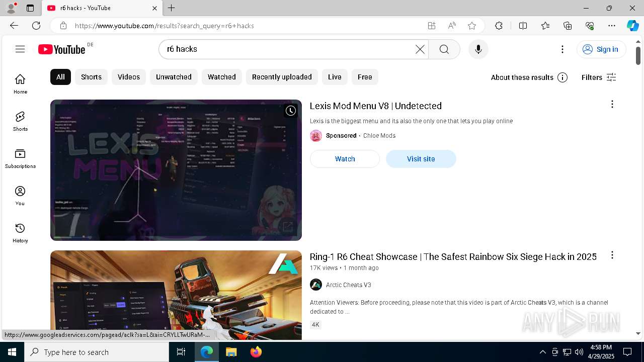The image size is (644, 362).
Task: Click the About these results info icon
Action: (562, 77)
